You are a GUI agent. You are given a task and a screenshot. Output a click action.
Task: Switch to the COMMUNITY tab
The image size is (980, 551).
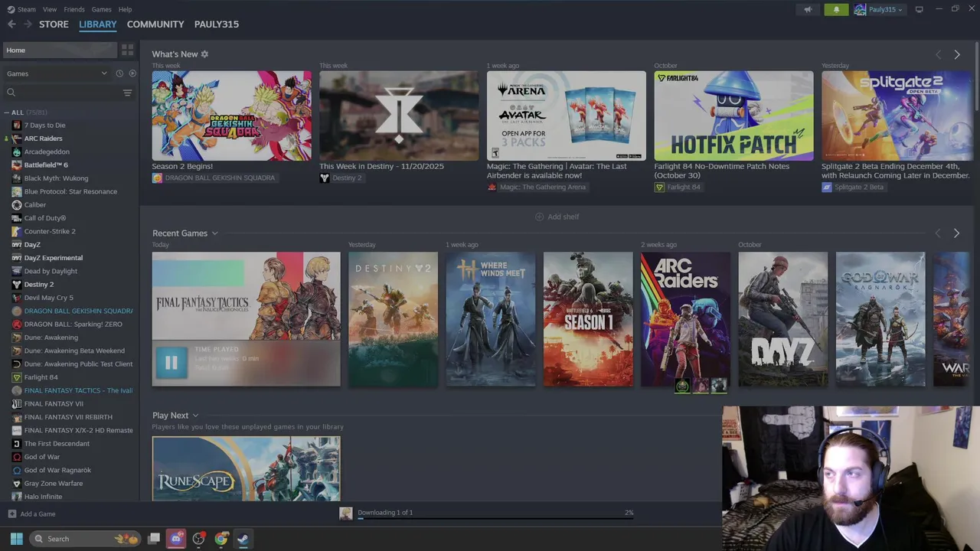[155, 24]
